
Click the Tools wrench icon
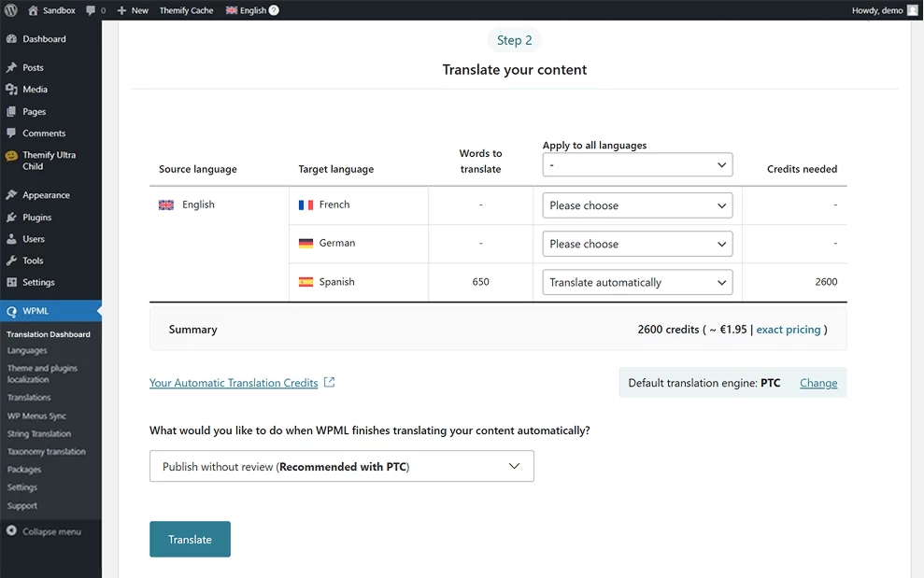point(11,261)
